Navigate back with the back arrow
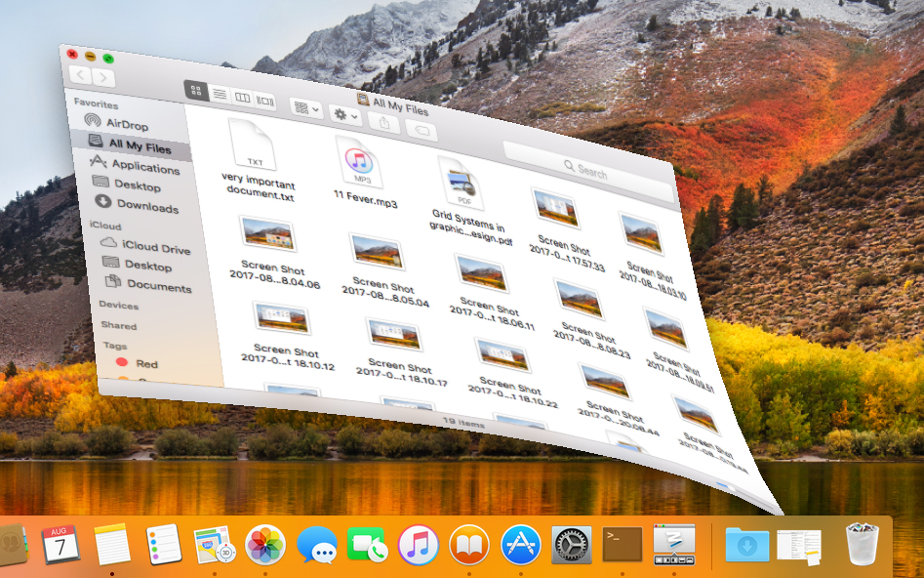 pos(78,74)
